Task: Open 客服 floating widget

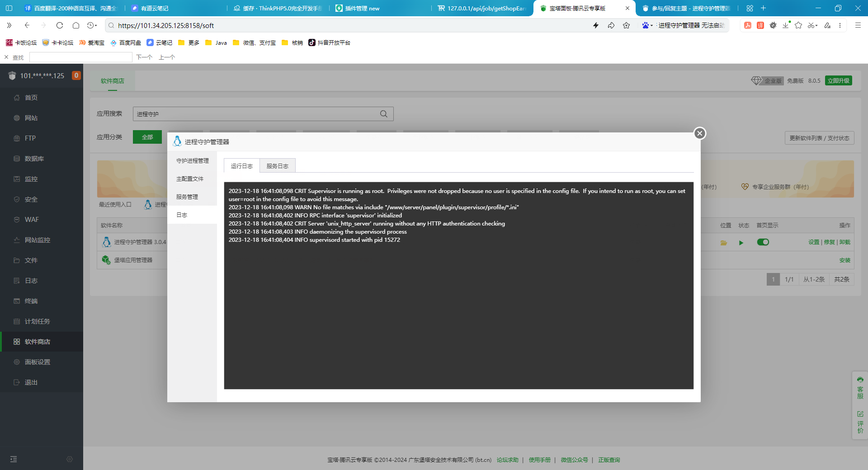Action: click(860, 388)
